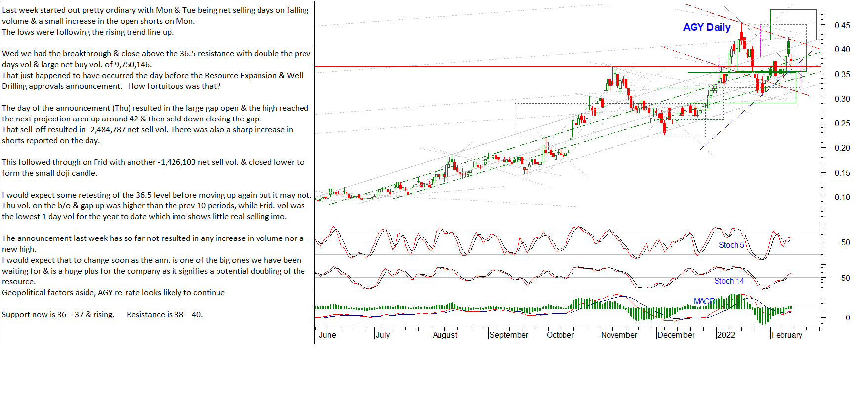Click the 0.40 price axis value
This screenshot has width=868, height=397.
pyautogui.click(x=842, y=49)
